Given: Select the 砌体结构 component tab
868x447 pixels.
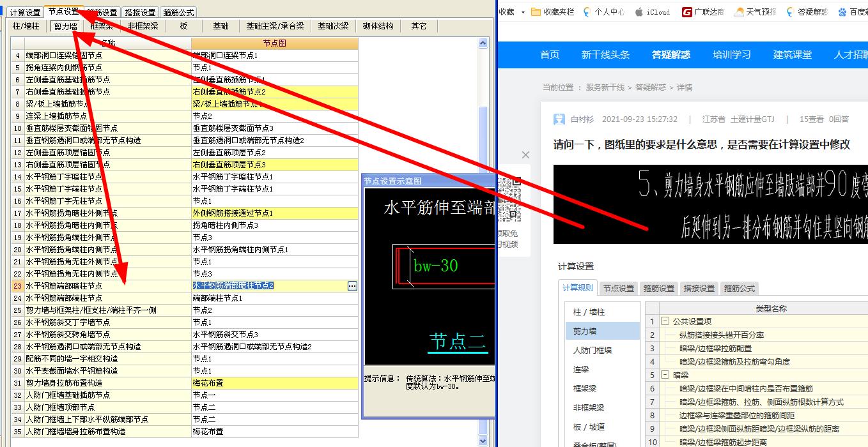Looking at the screenshot, I should (x=378, y=26).
